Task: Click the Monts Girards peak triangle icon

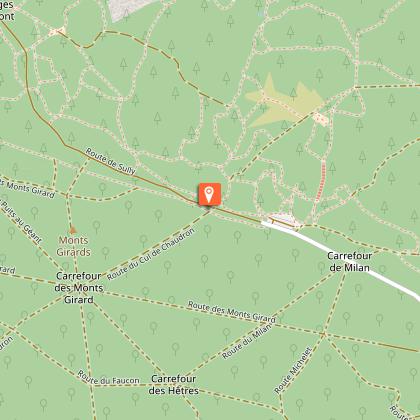Action: [73, 230]
